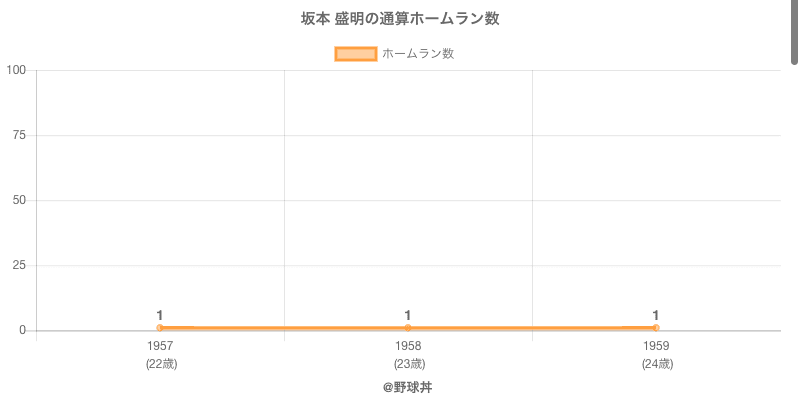Screen dimensions: 800x400
Task: Click the @野球丼 watermark text
Action: click(407, 387)
